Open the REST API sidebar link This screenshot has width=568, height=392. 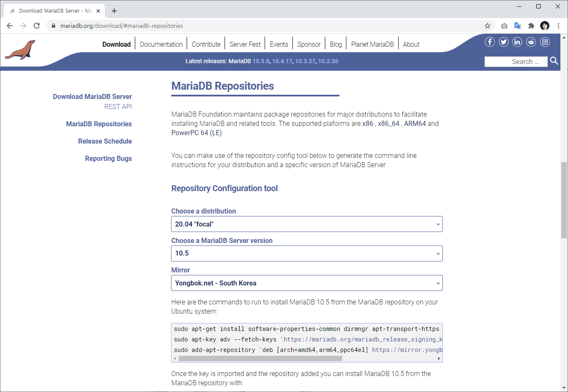point(118,107)
